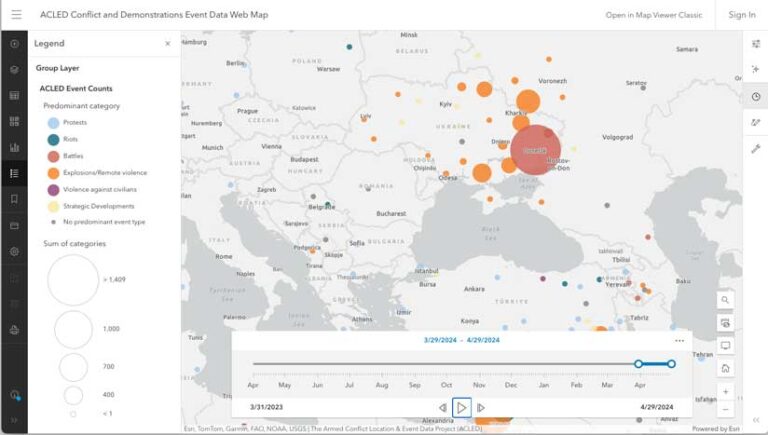Click the Strategic Developments legend label

click(x=98, y=206)
